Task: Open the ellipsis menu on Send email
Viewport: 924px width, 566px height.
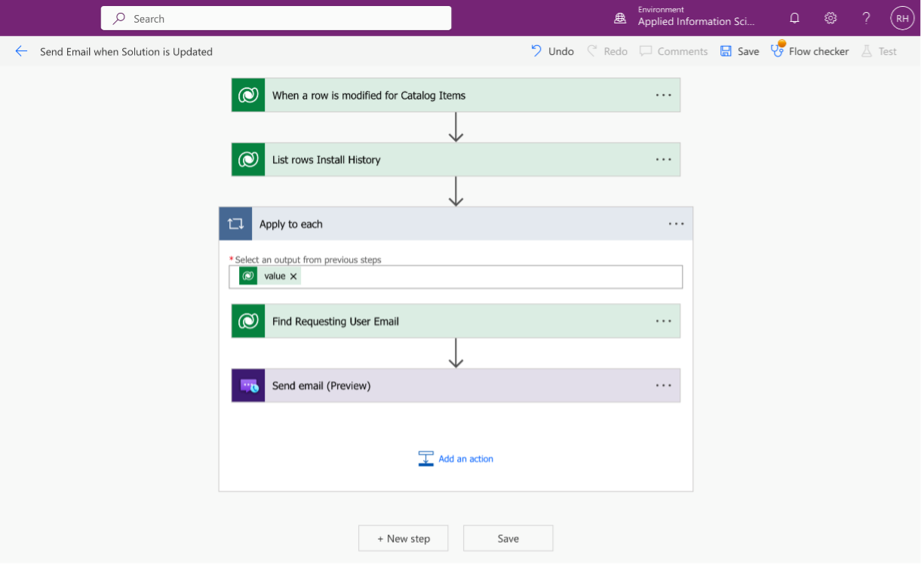Action: tap(663, 385)
